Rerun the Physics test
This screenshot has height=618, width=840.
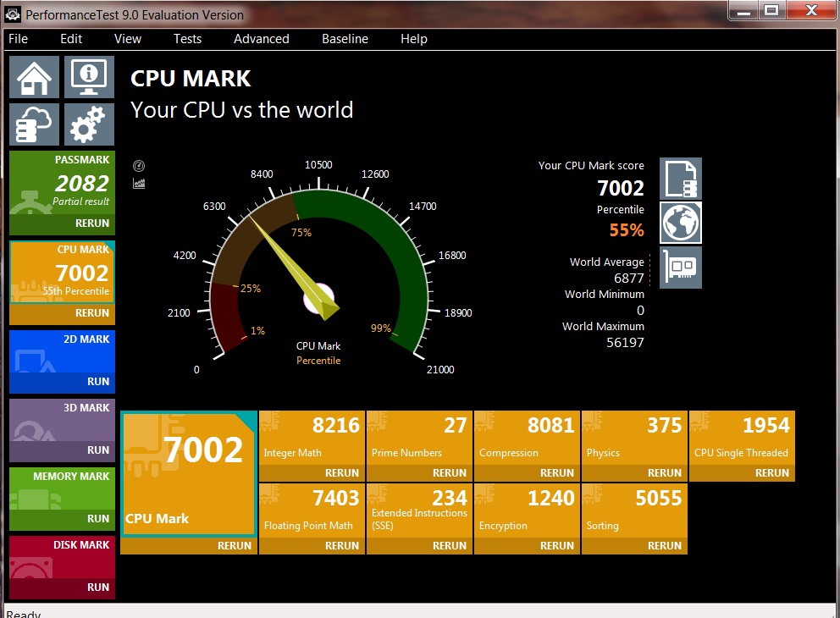coord(634,473)
